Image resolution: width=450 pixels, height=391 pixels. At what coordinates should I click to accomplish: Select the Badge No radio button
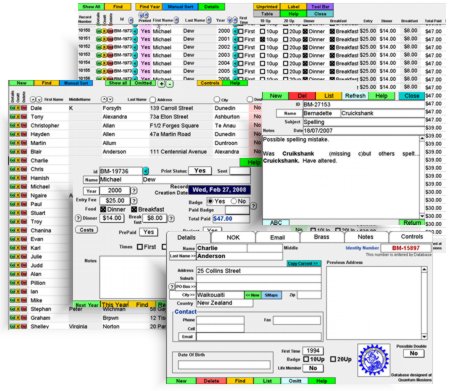pyautogui.click(x=234, y=201)
